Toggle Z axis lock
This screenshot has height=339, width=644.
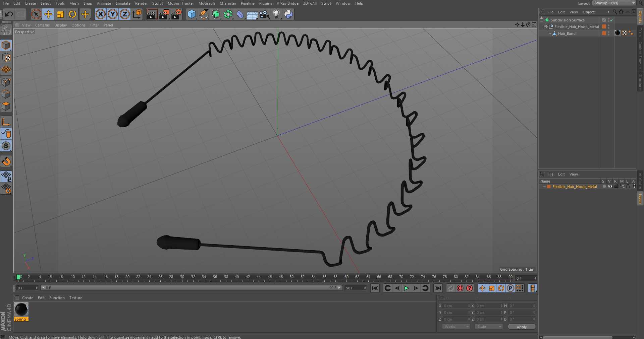125,14
